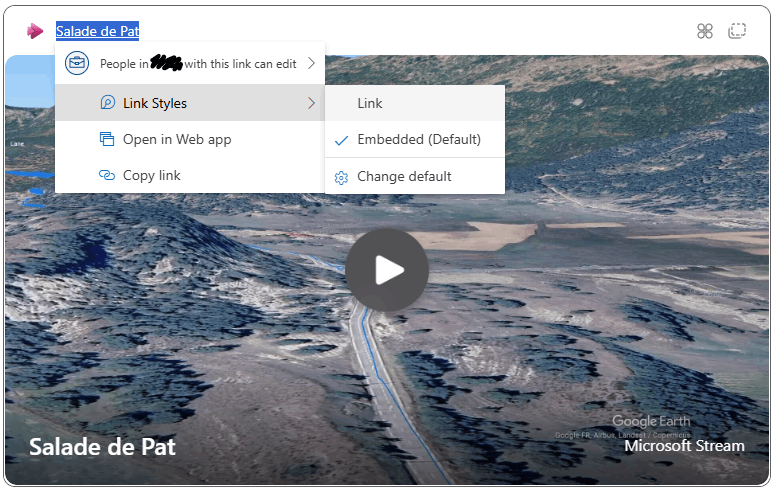Viewport: 773px width, 490px height.
Task: Click the checkmark next to Embedded (Default)
Action: 341,140
